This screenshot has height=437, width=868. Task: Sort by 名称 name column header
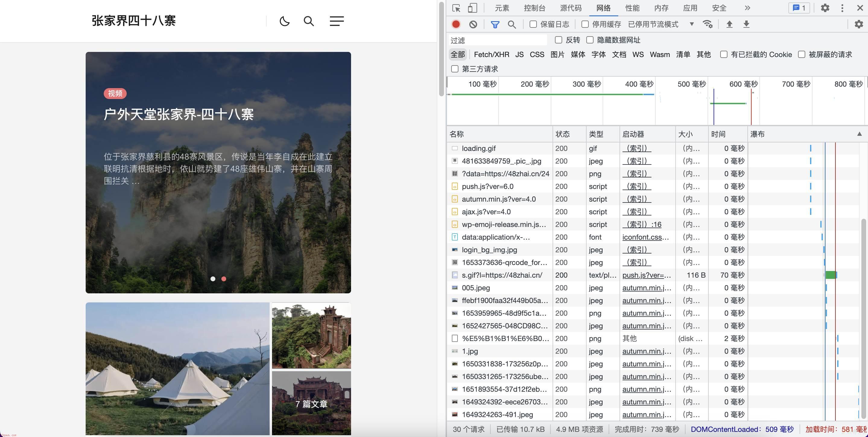click(x=500, y=134)
